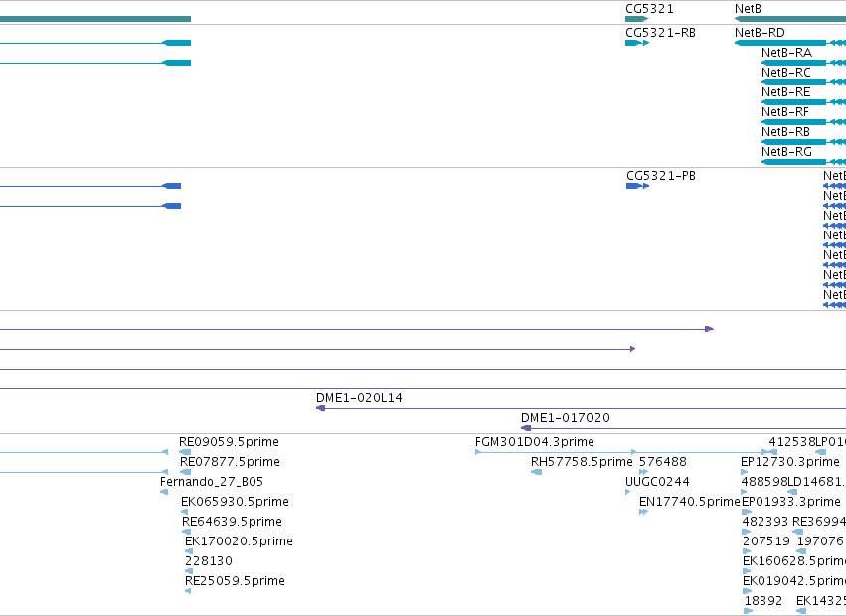Viewport: 846px width, 616px height.
Task: Select the CG5321 gene label
Action: pos(649,9)
